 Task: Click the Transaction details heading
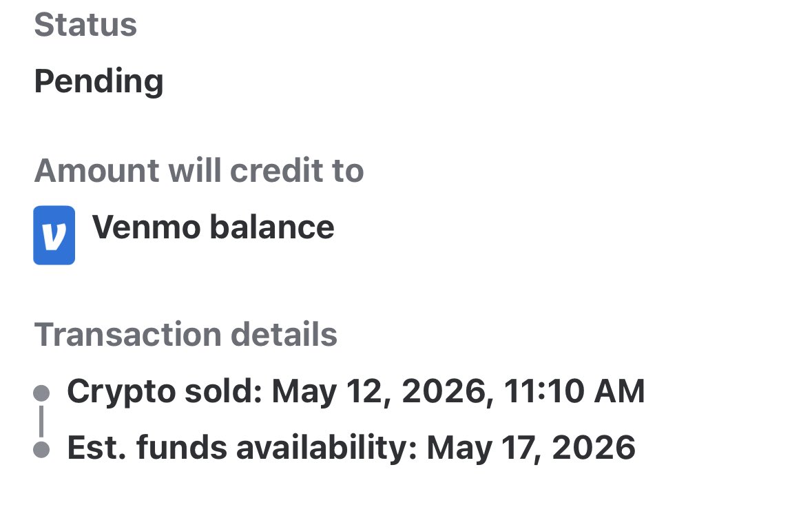(185, 334)
